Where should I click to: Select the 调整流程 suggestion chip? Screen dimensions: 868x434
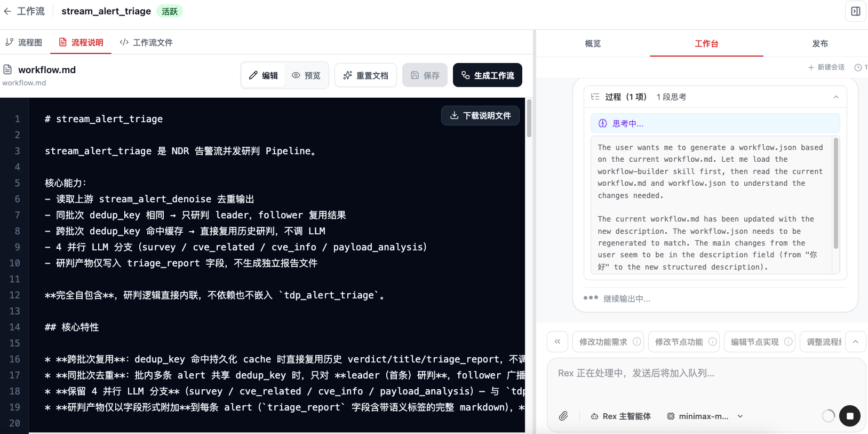click(822, 342)
